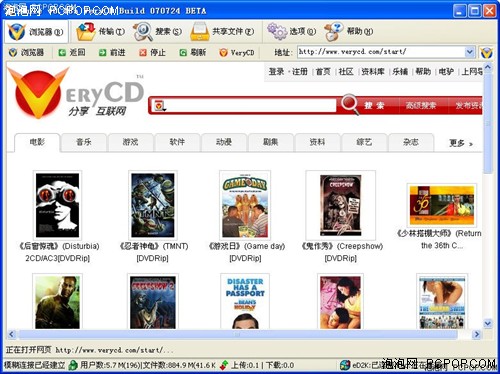
Task: Expand 更多 more categories
Action: coord(461,143)
